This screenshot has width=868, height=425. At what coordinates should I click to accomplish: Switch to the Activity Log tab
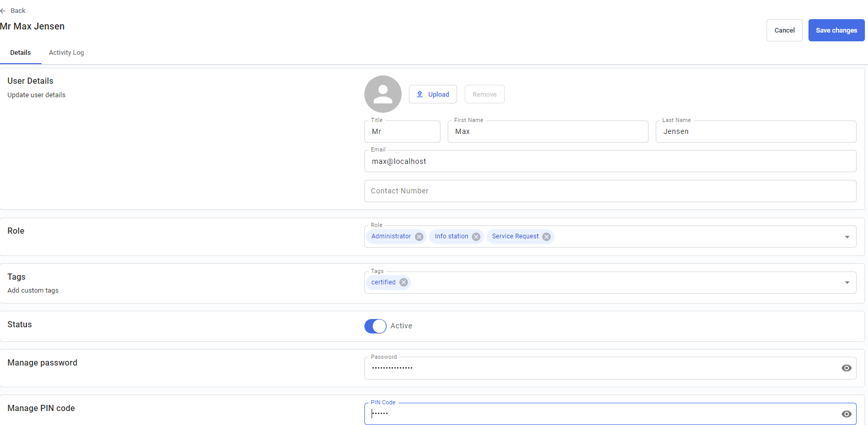(66, 53)
